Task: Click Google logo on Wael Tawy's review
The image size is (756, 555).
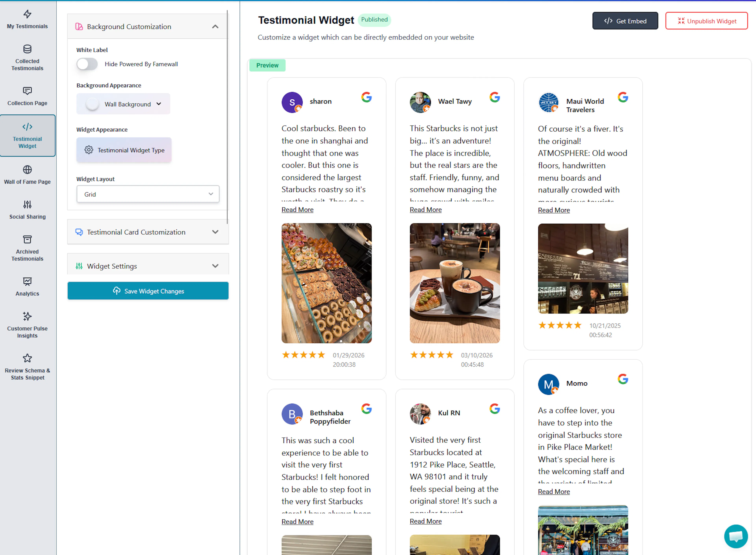Action: tap(495, 97)
